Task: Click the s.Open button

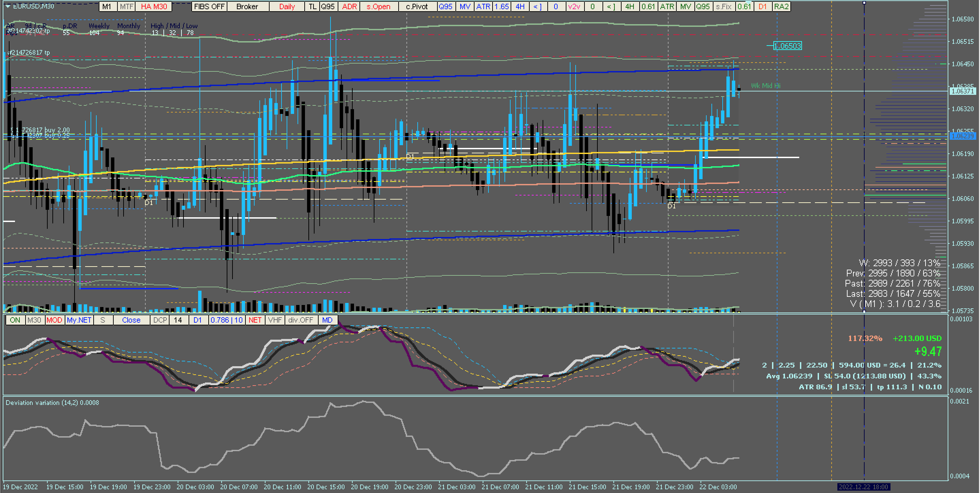Action: point(378,6)
